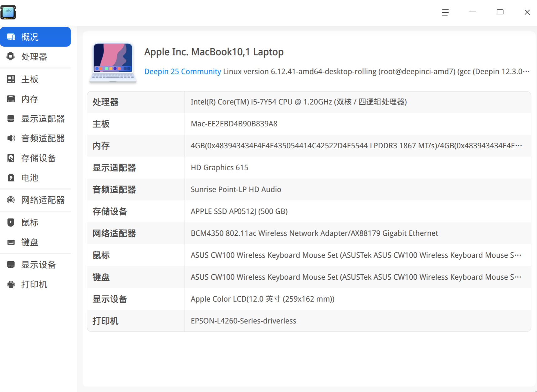Screen dimensions: 537x392
Task: Select 显示适配器 display adapter sidebar icon
Action: 11,119
